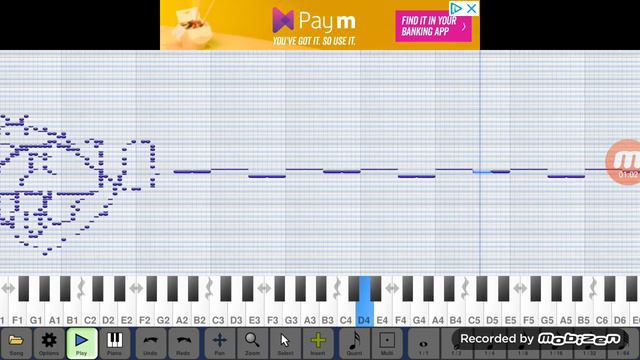Image resolution: width=640 pixels, height=360 pixels.
Task: Toggle the Multi selection mode
Action: tap(387, 343)
